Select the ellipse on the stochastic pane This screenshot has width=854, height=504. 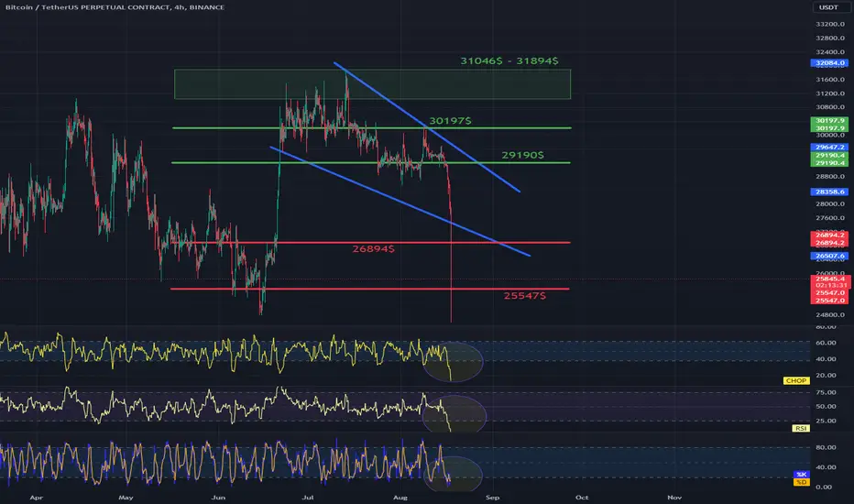tap(454, 473)
